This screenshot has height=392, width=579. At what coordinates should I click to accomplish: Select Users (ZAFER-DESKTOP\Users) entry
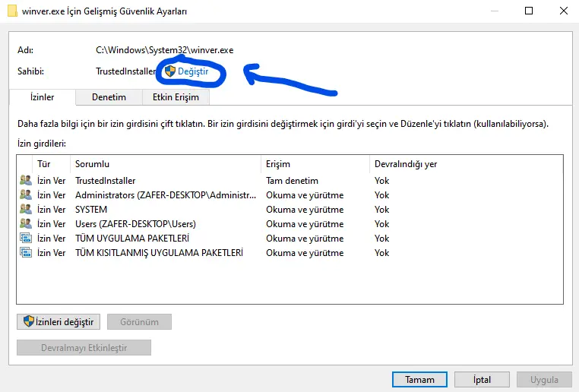[289, 223]
